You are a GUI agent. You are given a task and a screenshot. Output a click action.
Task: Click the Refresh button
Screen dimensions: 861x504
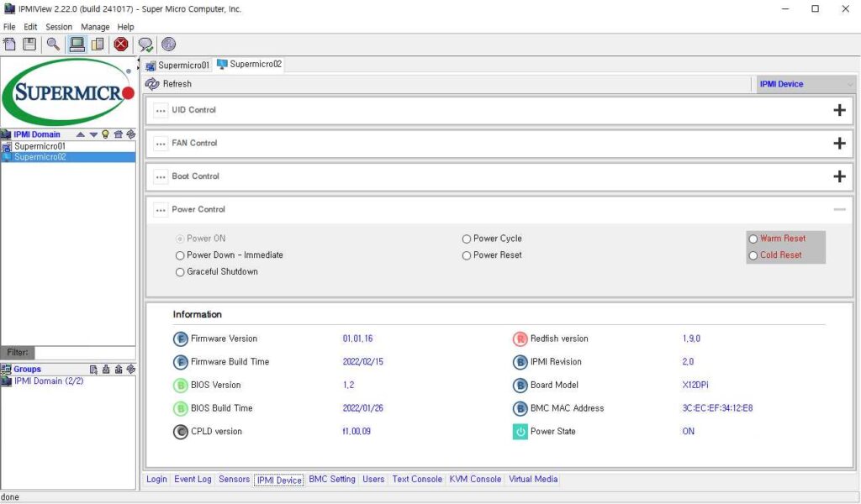169,84
